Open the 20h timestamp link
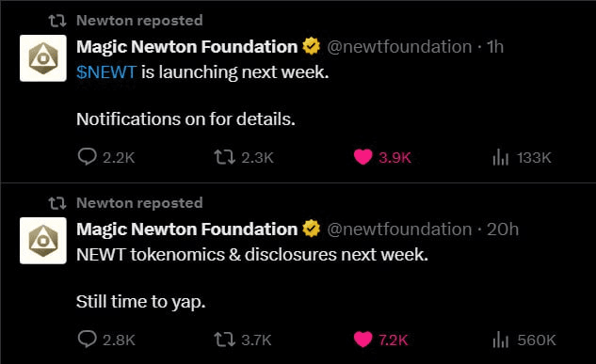Image resolution: width=596 pixels, height=364 pixels. tap(503, 229)
